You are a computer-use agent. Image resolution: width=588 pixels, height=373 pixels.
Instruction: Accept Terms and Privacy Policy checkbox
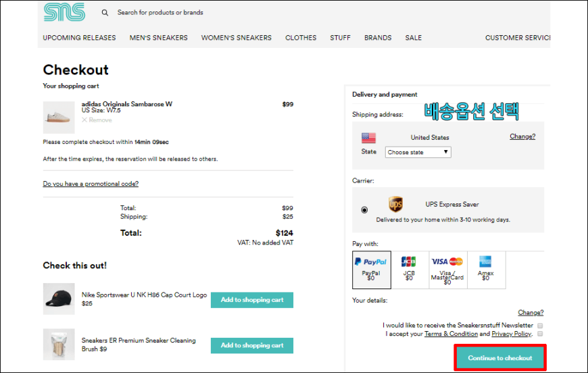[540, 334]
